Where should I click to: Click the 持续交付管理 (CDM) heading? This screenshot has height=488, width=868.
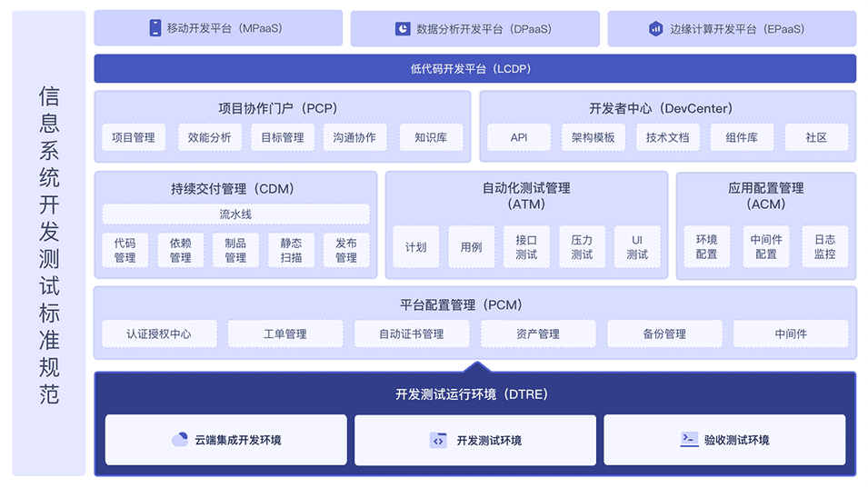(x=233, y=189)
